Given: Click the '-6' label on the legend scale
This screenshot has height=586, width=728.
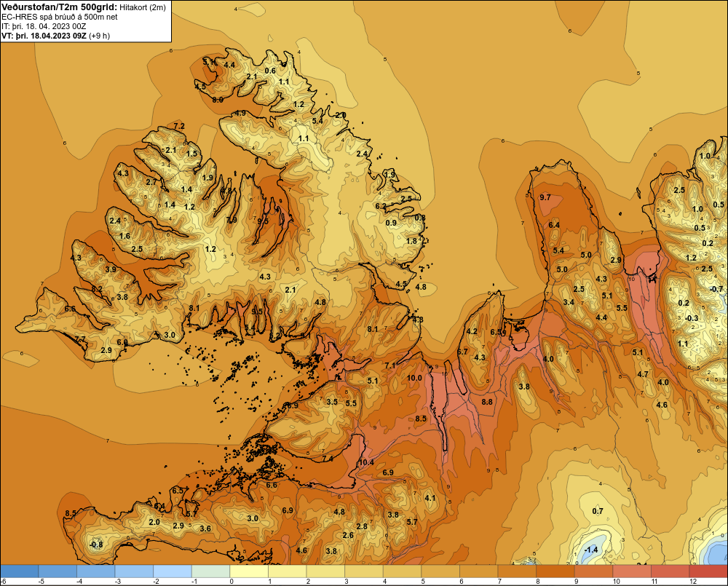Looking at the screenshot, I should click(3, 582).
